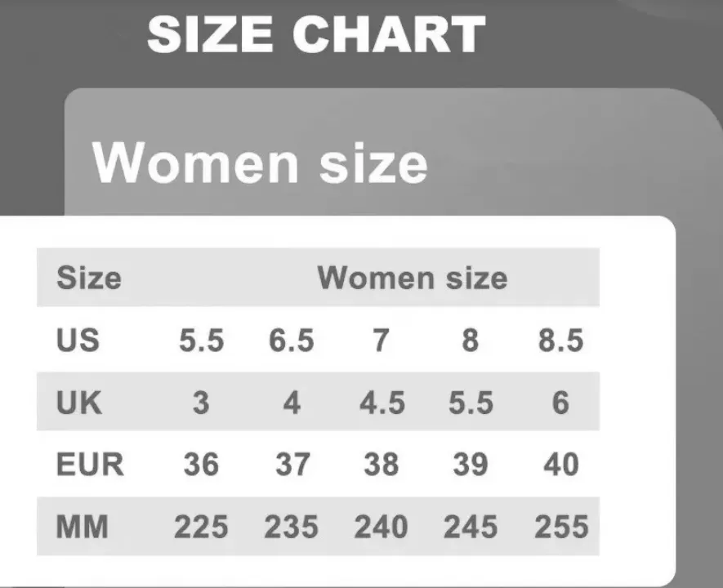Choose EUR size 36
Viewport: 723px width, 588px height.
(201, 464)
